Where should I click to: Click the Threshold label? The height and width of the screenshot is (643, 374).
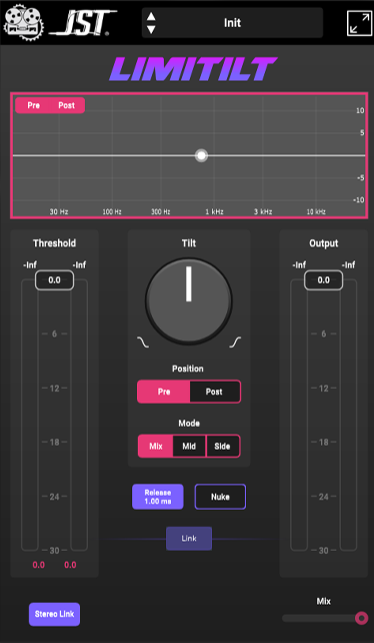pyautogui.click(x=55, y=243)
